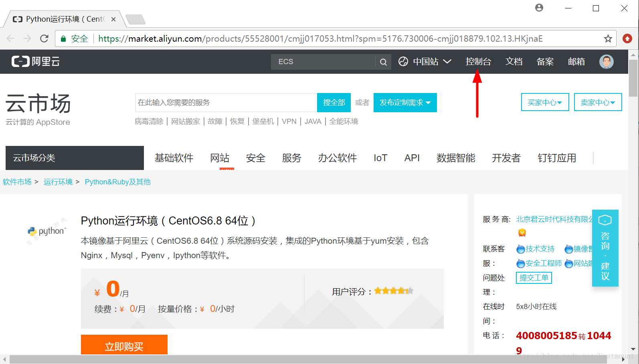Select the 开发者 category tab
Image resolution: width=639 pixels, height=364 pixels.
(506, 158)
